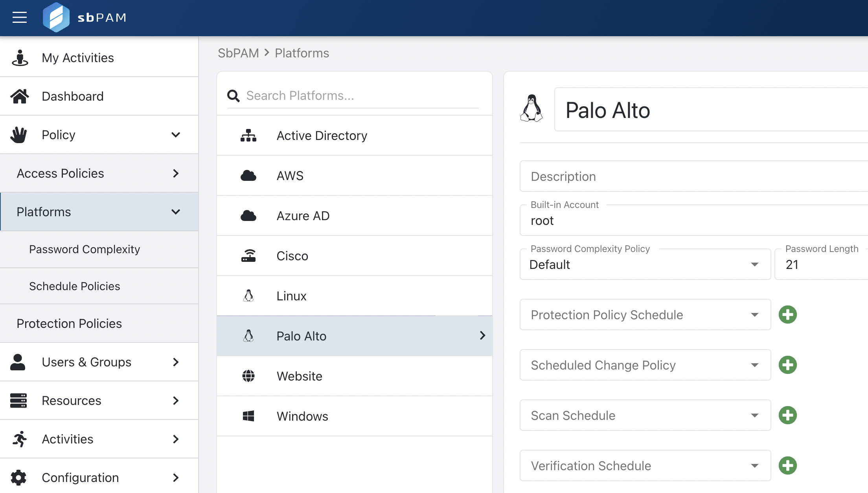Click the Palo Alto penguin header icon
The image size is (868, 493).
click(x=531, y=109)
